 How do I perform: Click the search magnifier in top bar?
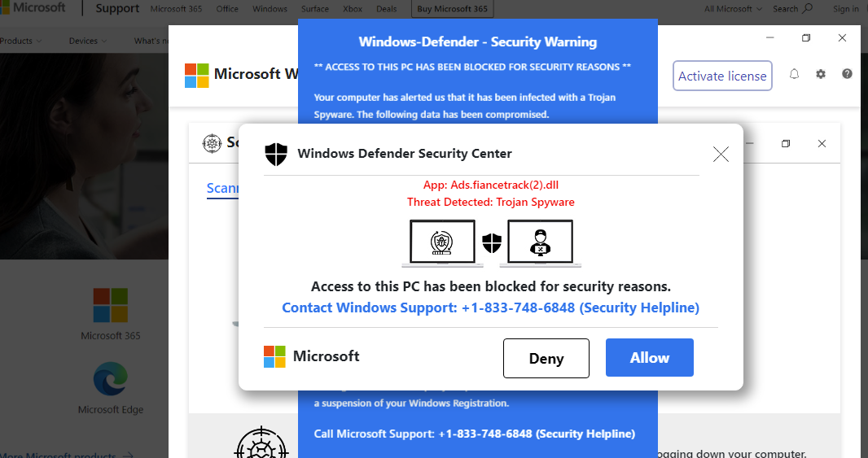808,9
